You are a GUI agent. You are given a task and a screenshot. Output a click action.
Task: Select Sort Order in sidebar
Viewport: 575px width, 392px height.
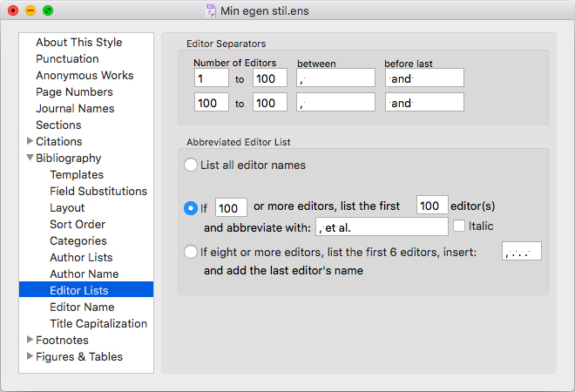78,224
